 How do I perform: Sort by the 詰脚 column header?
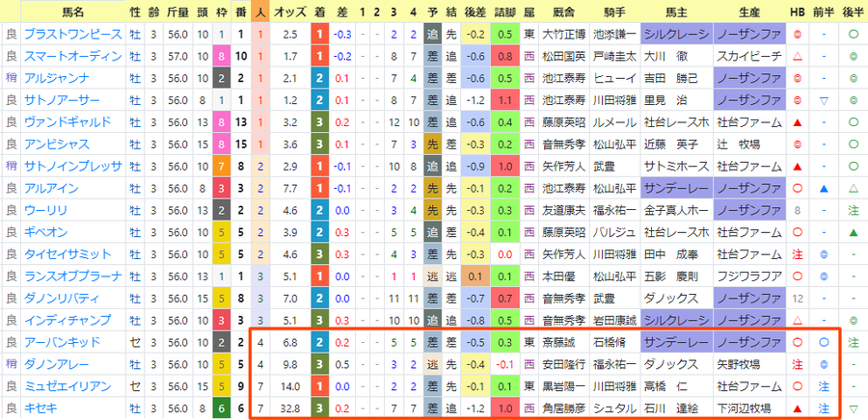pyautogui.click(x=504, y=12)
